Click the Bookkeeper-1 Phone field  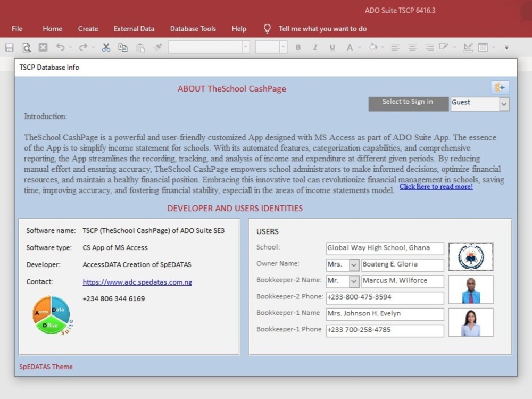click(385, 330)
